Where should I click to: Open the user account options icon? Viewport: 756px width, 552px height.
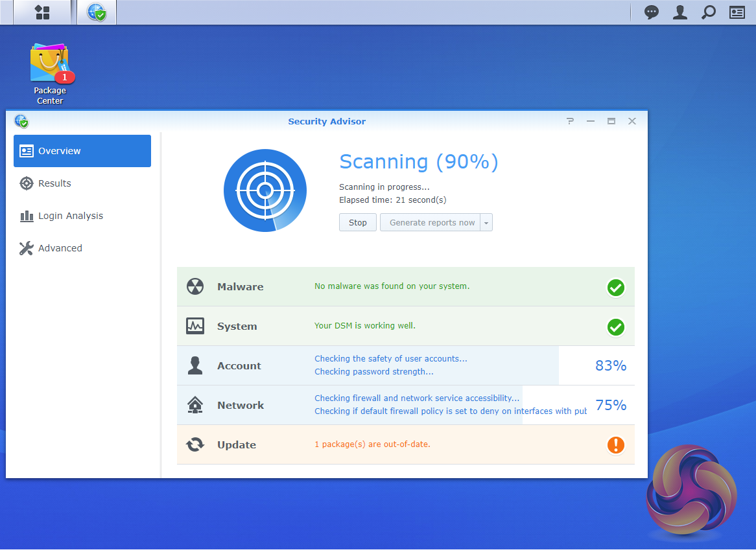tap(680, 12)
